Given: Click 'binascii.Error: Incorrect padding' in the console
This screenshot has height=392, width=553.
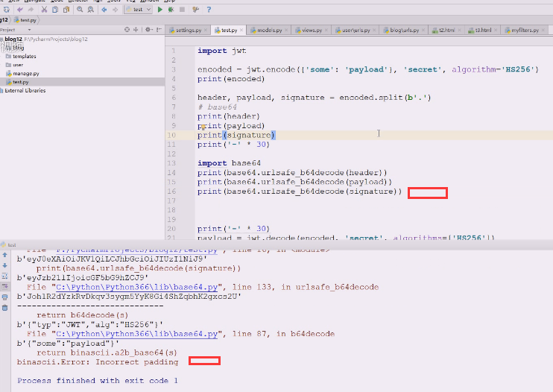Looking at the screenshot, I should click(x=98, y=362).
